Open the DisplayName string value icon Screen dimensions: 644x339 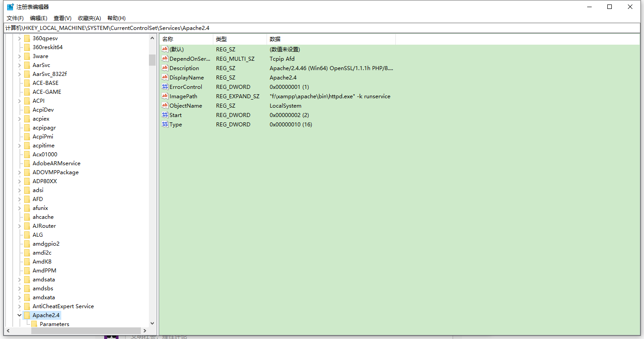click(165, 77)
